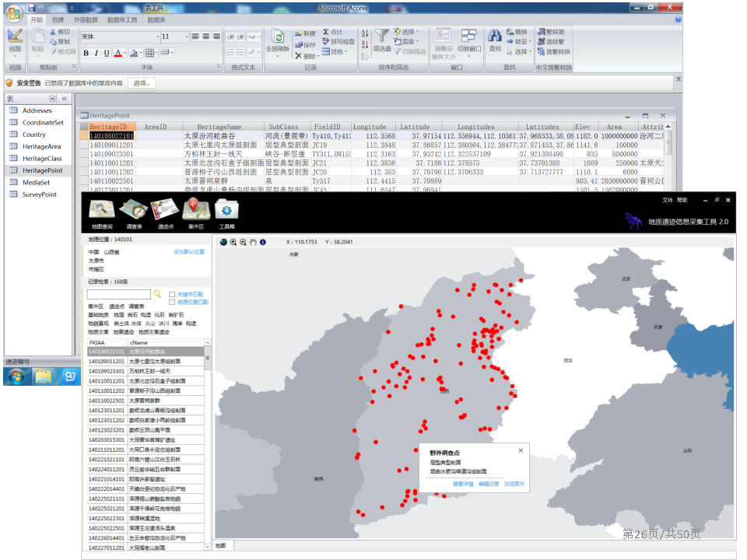This screenshot has width=747, height=560.
Task: Enable the 关键字匹配 checkbox
Action: coord(172,294)
